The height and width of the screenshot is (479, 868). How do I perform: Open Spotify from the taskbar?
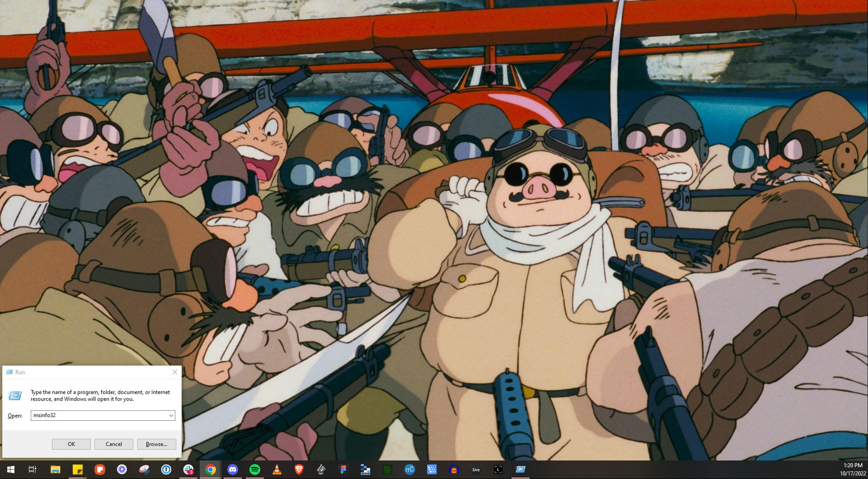[254, 470]
